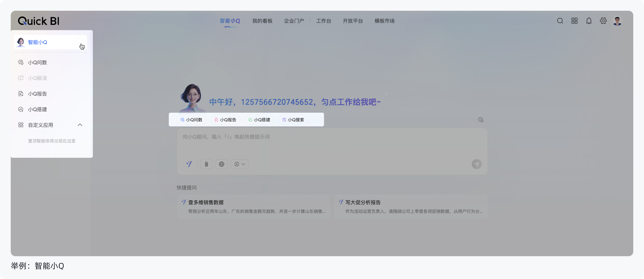Click the magic wand prompt icon
This screenshot has width=644, height=279.
(x=189, y=164)
